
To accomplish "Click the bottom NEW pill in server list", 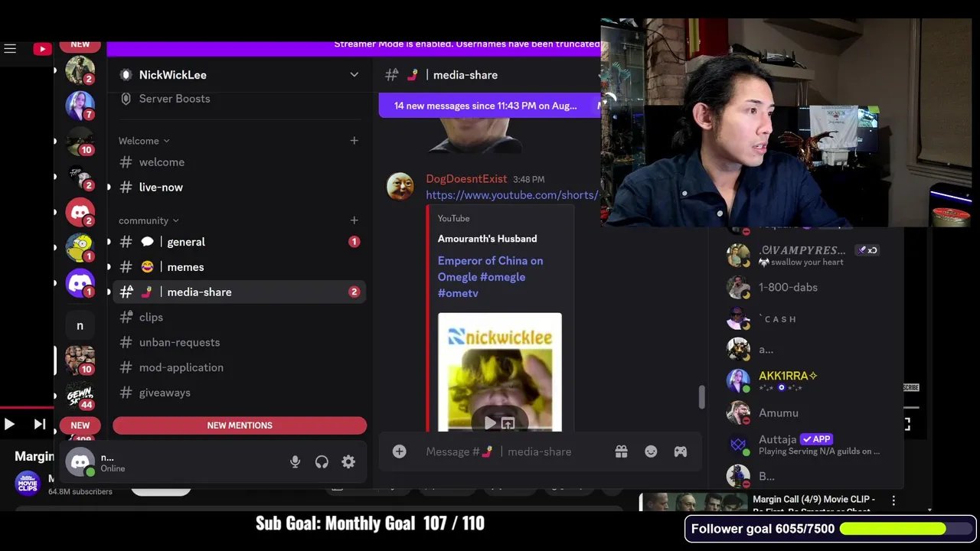I will coord(80,425).
